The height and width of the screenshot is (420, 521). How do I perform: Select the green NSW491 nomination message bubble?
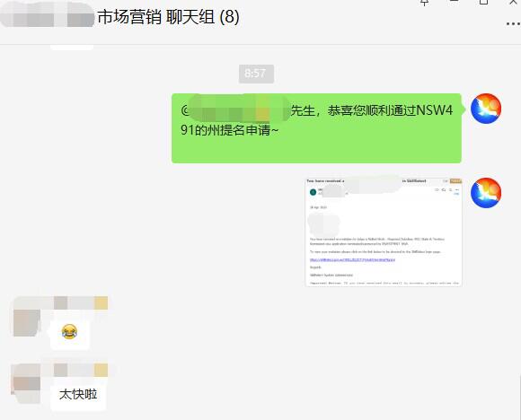317,128
